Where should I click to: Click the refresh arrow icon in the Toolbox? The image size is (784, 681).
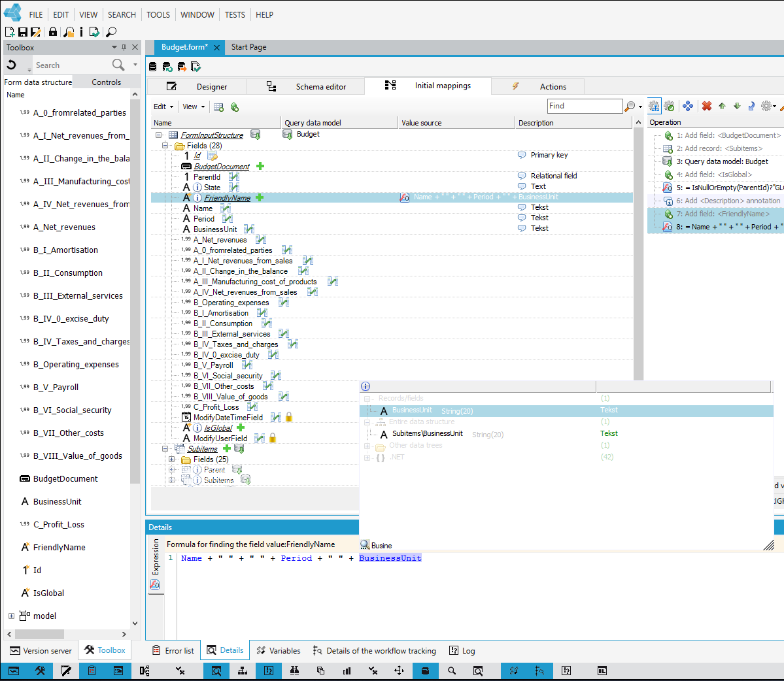click(12, 65)
